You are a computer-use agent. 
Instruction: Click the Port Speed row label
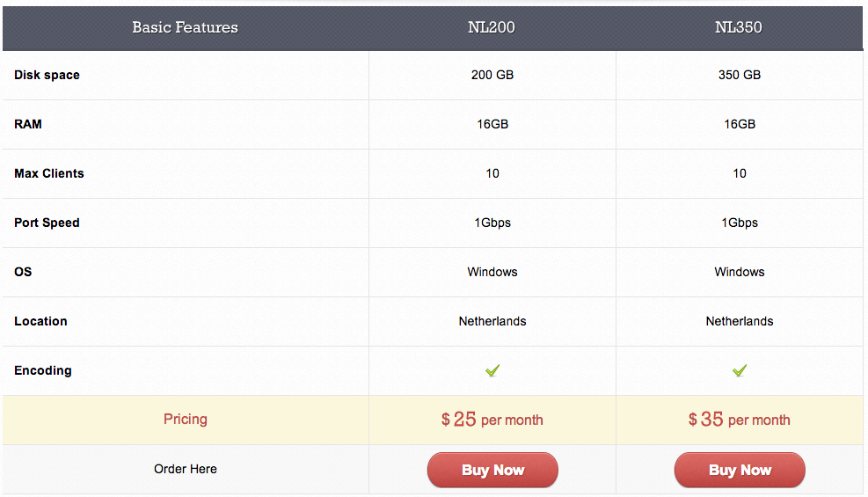click(47, 223)
